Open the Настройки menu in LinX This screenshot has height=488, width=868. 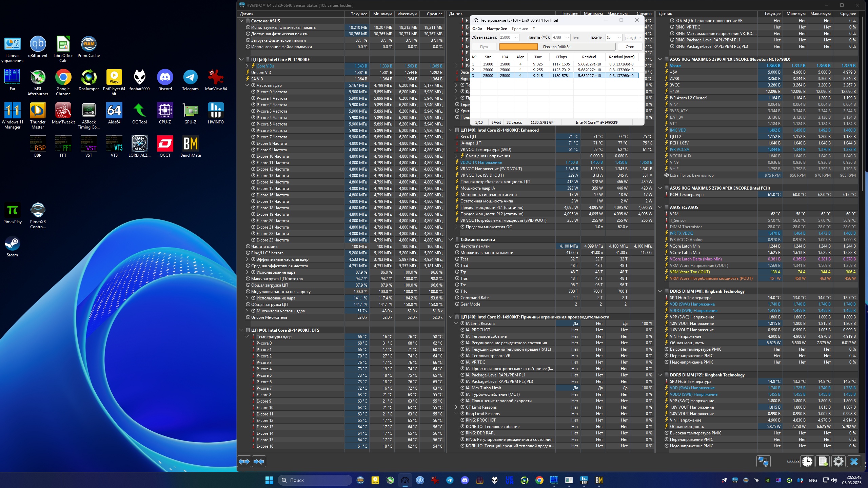497,29
